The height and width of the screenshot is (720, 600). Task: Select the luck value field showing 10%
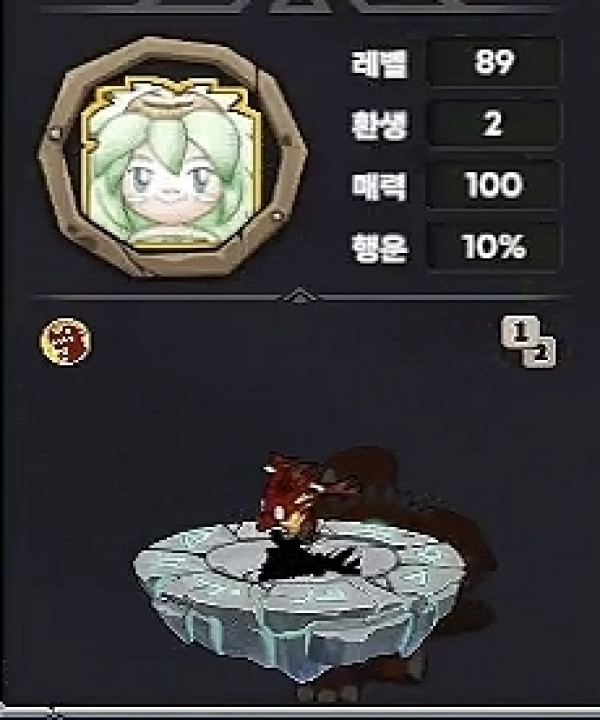[x=494, y=247]
